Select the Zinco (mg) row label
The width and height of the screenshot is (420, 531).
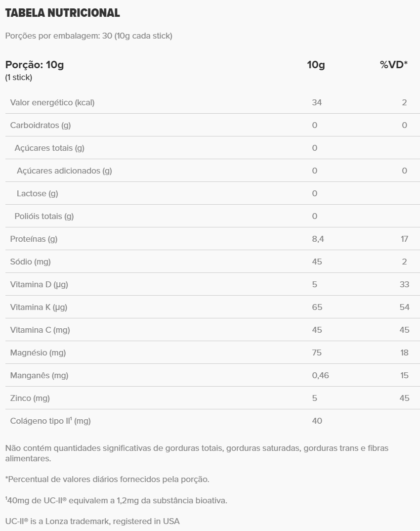coord(30,398)
